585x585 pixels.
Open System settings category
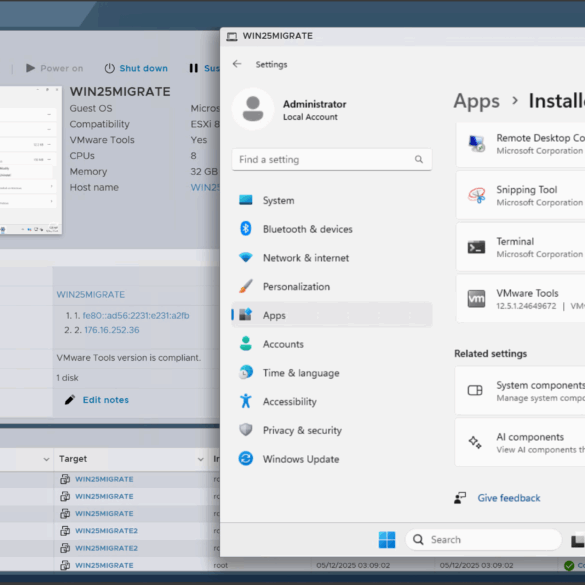coord(332,200)
